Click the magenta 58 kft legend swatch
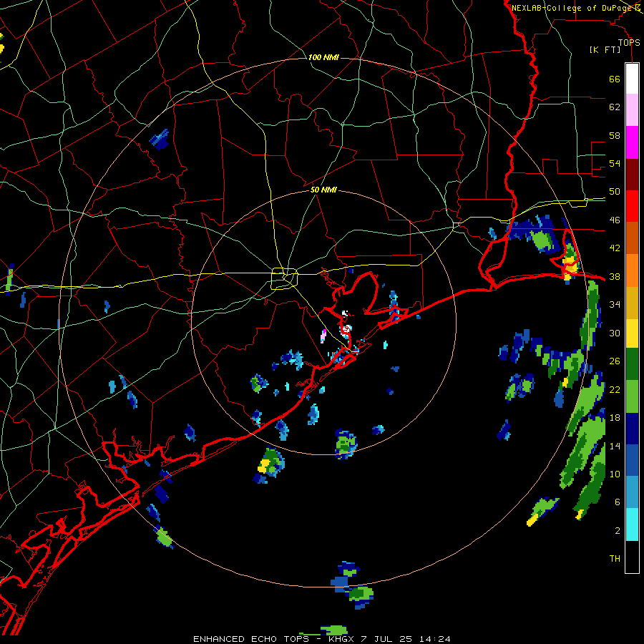Viewport: 644px width, 644px height. click(x=632, y=142)
